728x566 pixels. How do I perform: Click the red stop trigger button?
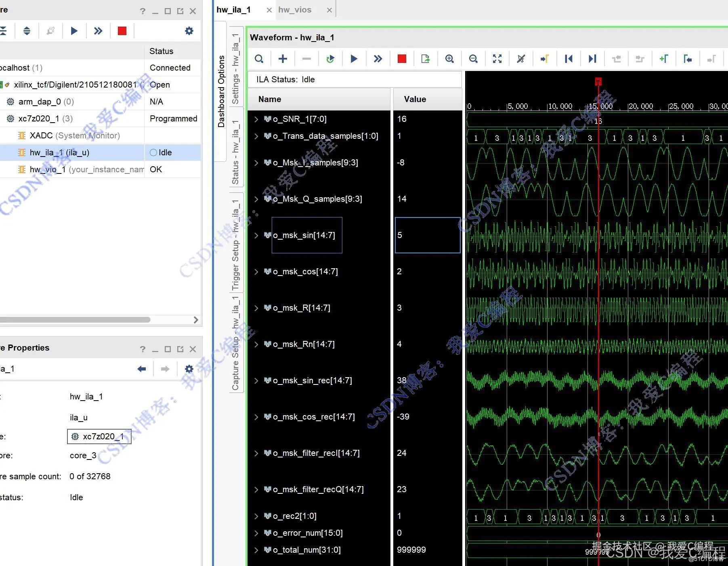click(401, 59)
